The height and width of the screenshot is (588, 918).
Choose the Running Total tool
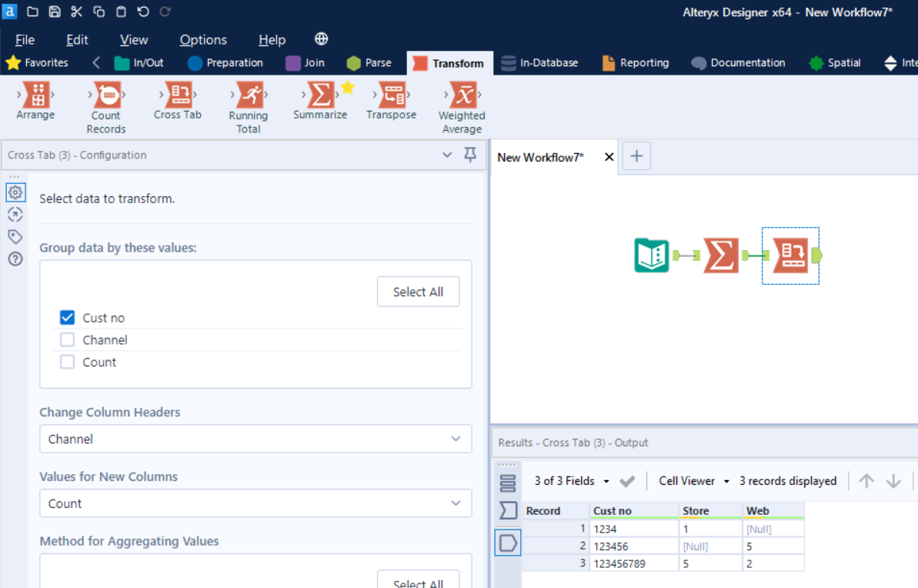point(248,100)
